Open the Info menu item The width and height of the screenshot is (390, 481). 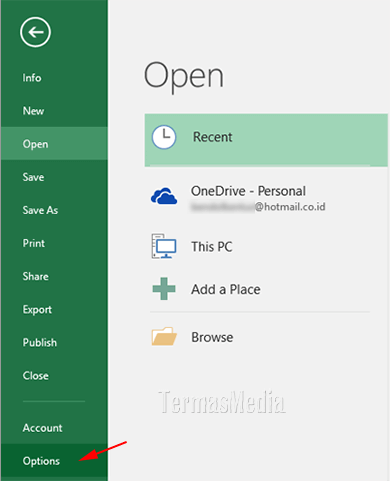coord(54,78)
